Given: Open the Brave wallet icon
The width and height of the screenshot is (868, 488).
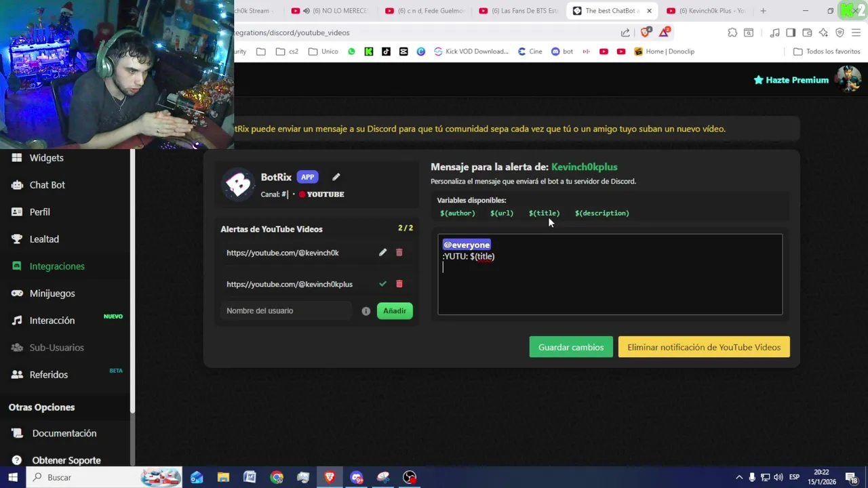Looking at the screenshot, I should tap(807, 33).
